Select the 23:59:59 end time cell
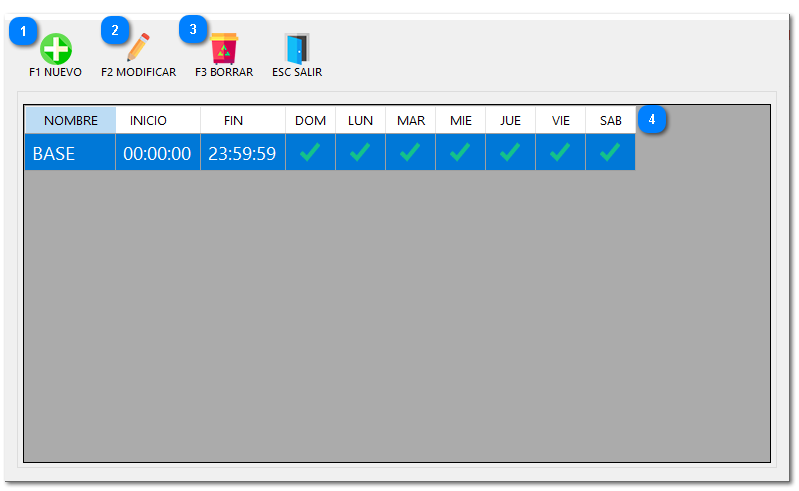The width and height of the screenshot is (799, 491). click(242, 153)
